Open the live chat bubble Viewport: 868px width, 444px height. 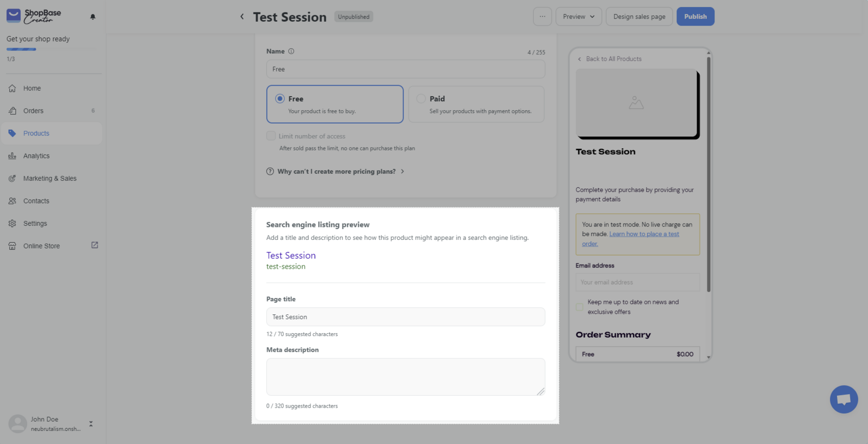pos(844,399)
